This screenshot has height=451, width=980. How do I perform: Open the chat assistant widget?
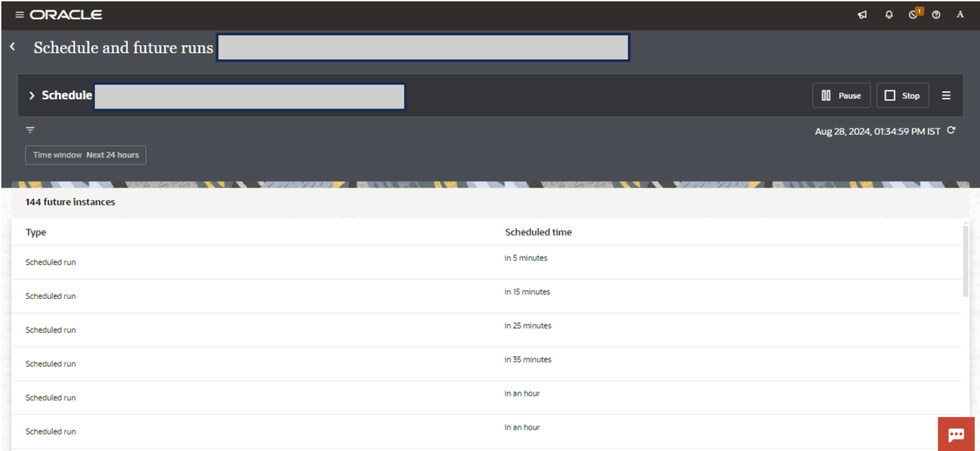click(x=956, y=435)
